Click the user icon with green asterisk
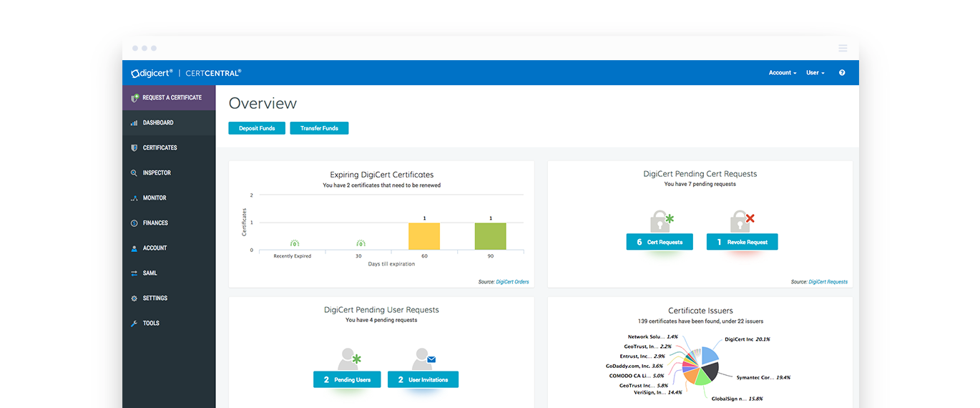Screen dimensions: 980x408 (350, 359)
